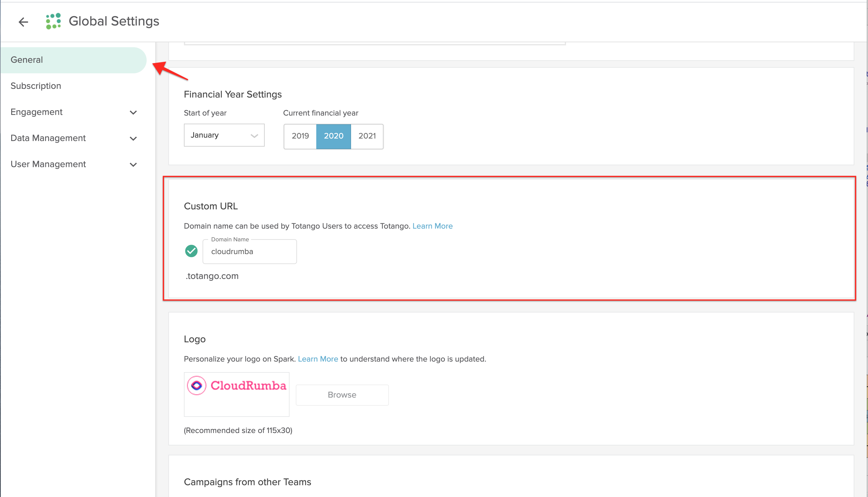The height and width of the screenshot is (497, 868).
Task: Open the Start of year January dropdown
Action: (x=224, y=135)
